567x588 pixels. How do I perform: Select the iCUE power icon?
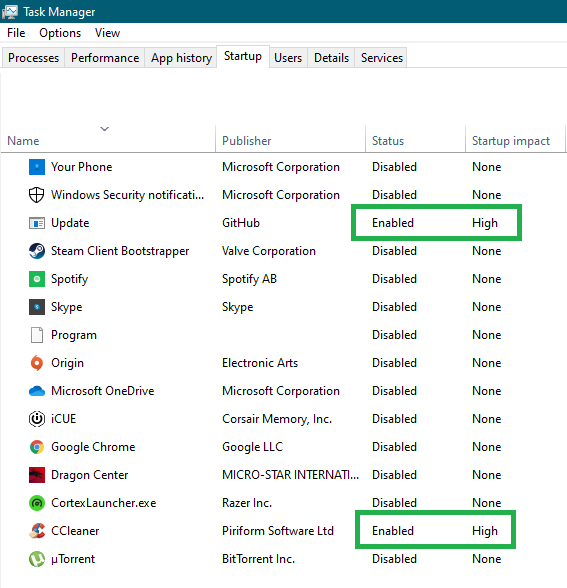pos(37,419)
